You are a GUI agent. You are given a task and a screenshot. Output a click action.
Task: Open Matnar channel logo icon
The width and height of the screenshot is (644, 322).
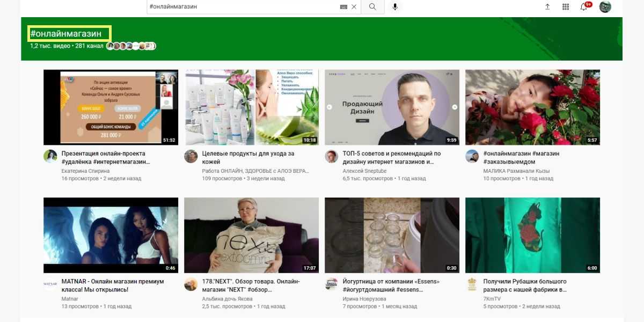click(x=50, y=284)
